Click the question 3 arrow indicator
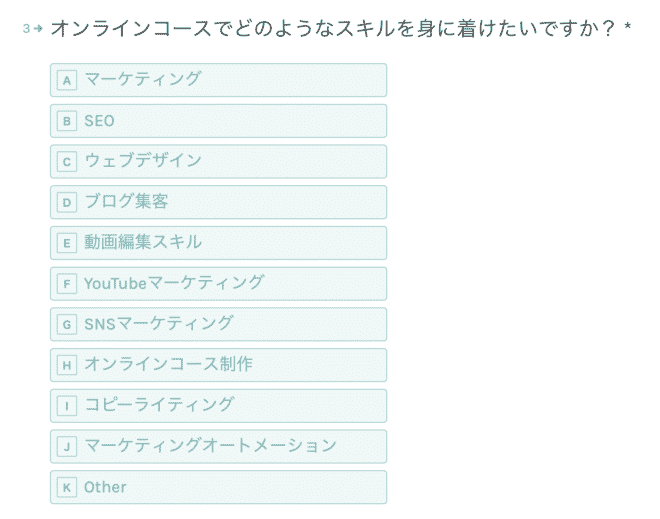The image size is (660, 519). pos(38,29)
